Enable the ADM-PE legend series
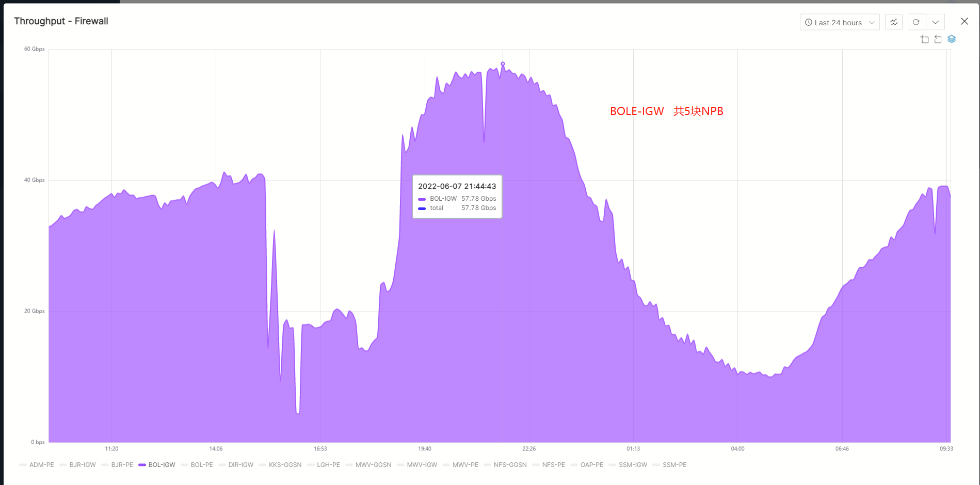The width and height of the screenshot is (980, 485). 41,465
